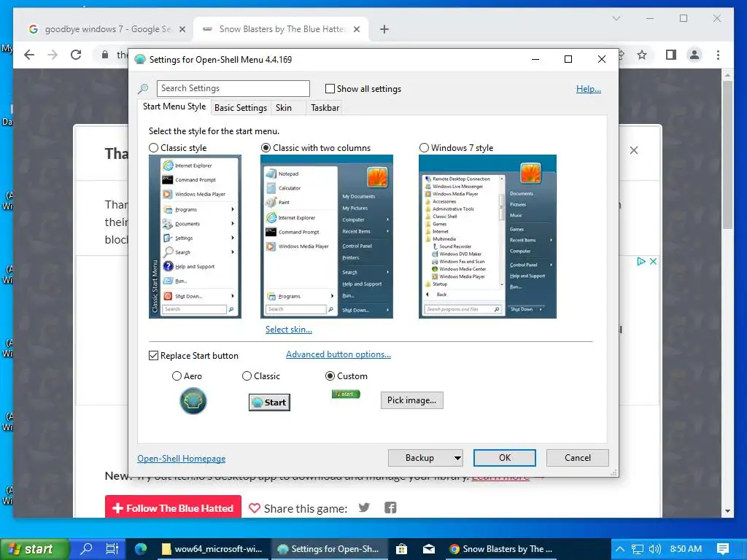Click inside the Search Settings field
The width and height of the screenshot is (747, 560).
(x=233, y=88)
